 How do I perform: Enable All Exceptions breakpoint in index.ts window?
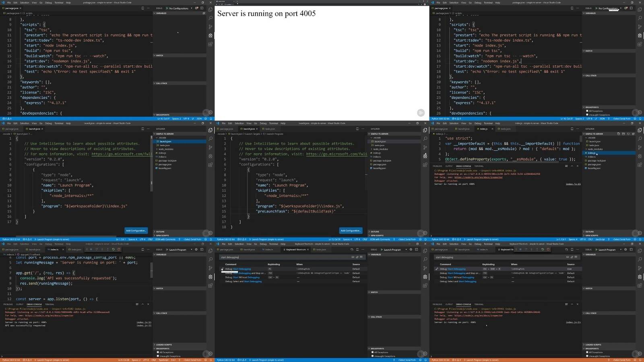click(x=158, y=352)
